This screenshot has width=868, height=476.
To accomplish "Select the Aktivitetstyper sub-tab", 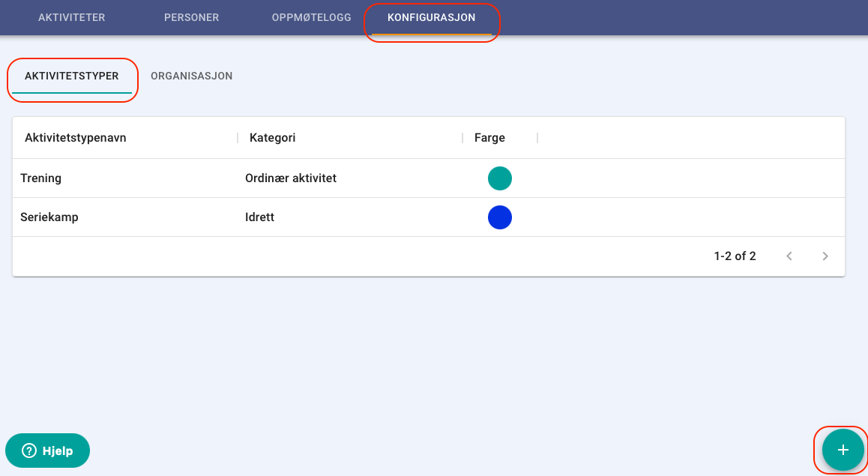I will point(72,76).
